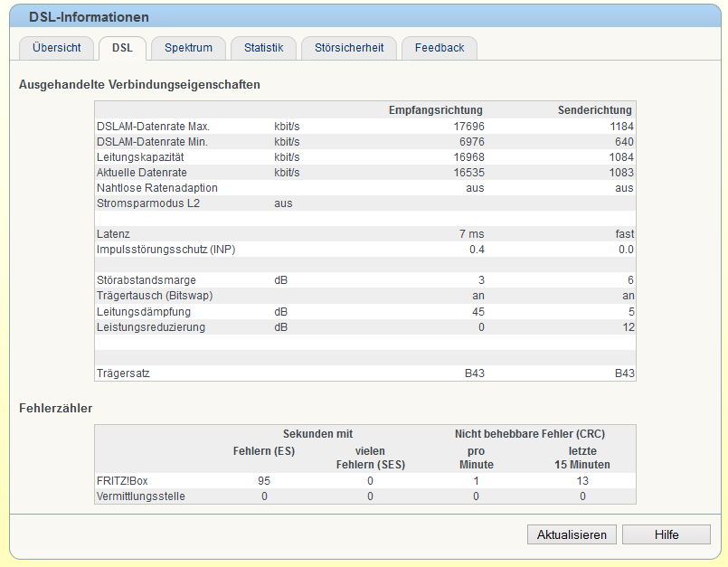The image size is (728, 567).
Task: Click the Empfangsrichtung column header
Action: [x=436, y=110]
